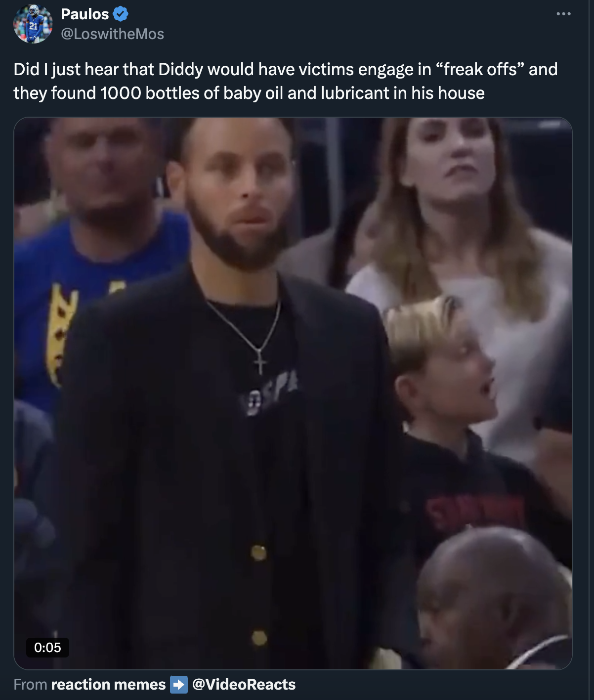Click the bald head at video's corner
Screen dimensions: 594x700
494,598
